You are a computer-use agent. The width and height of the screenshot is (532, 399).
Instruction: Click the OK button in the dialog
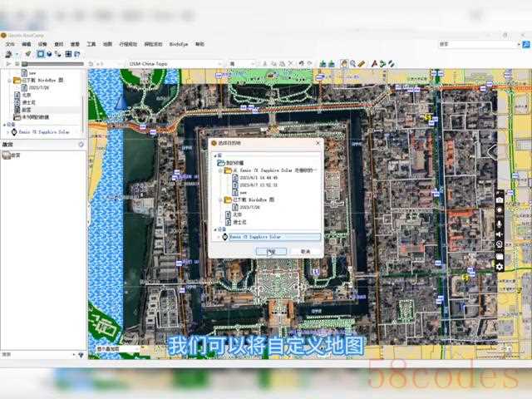coord(271,251)
